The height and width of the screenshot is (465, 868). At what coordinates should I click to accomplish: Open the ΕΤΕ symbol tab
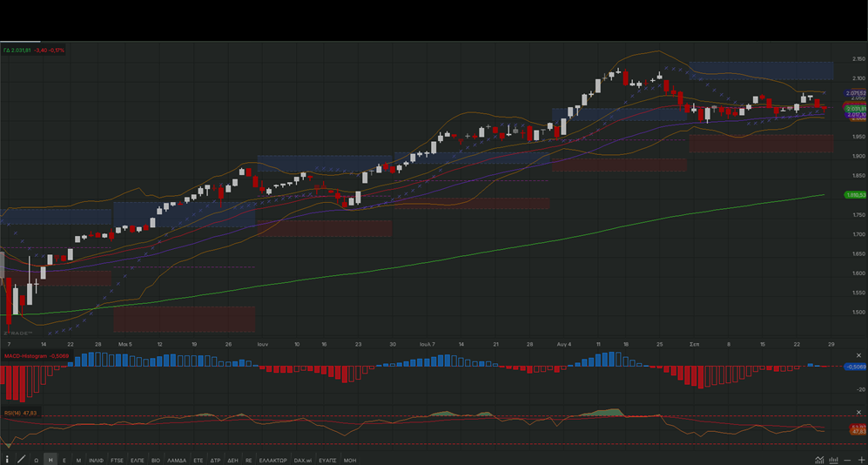click(x=198, y=460)
